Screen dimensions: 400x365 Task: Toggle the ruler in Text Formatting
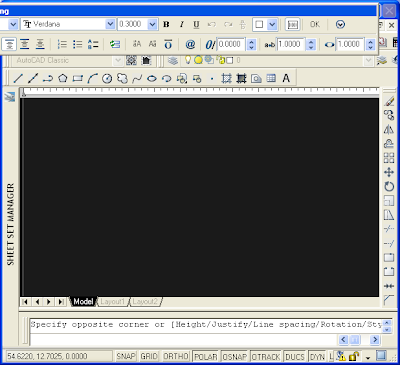293,25
